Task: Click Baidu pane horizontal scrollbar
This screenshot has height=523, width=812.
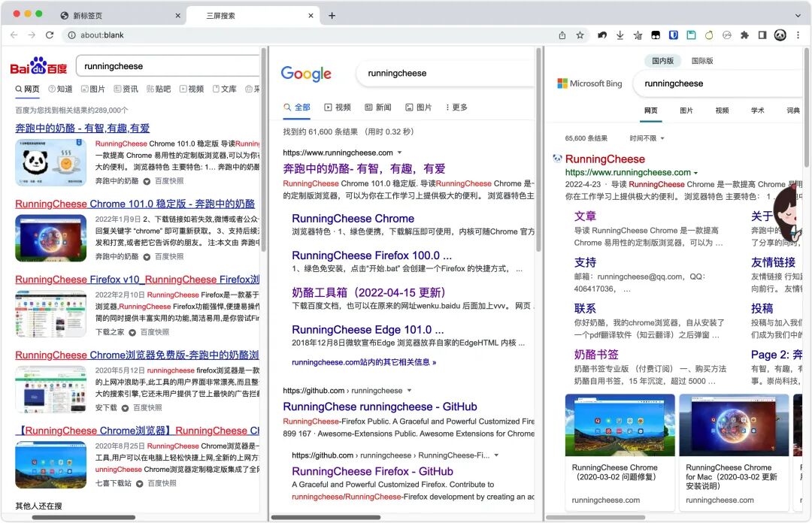Action: [x=83, y=517]
